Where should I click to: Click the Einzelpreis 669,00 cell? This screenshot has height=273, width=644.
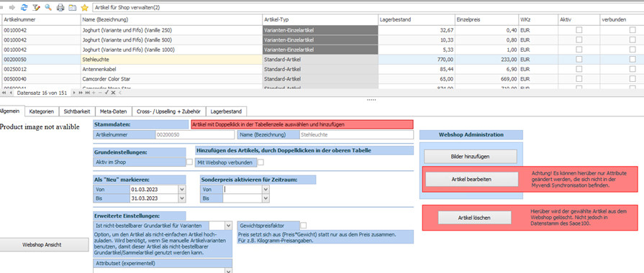point(486,79)
